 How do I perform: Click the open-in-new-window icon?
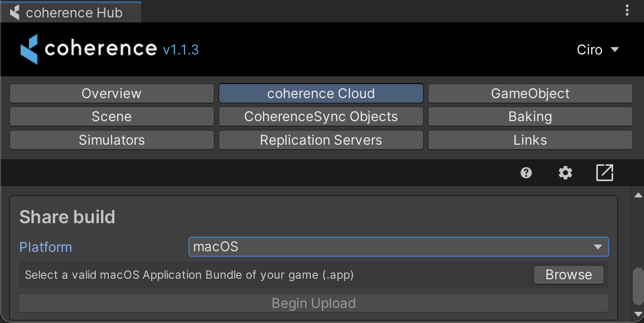click(x=604, y=173)
